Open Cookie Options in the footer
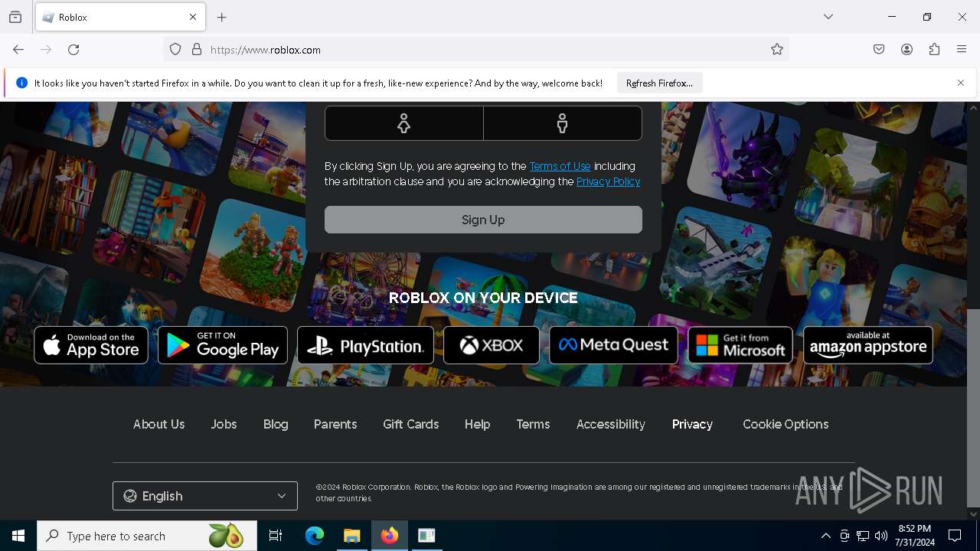The image size is (980, 551). pyautogui.click(x=786, y=424)
